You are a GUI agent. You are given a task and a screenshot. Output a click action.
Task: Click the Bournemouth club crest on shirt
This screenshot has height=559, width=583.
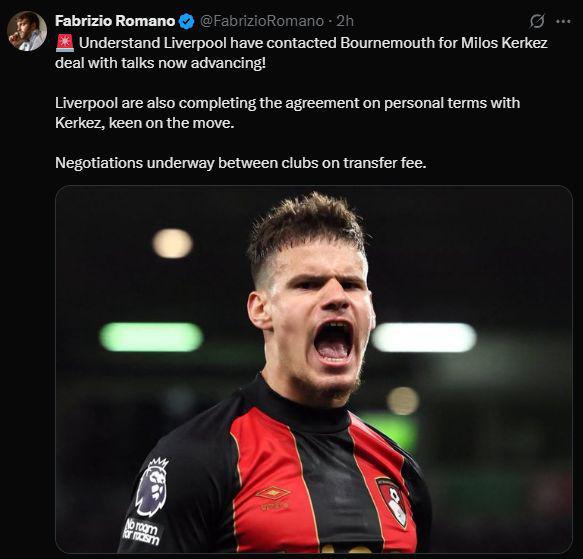pos(393,501)
